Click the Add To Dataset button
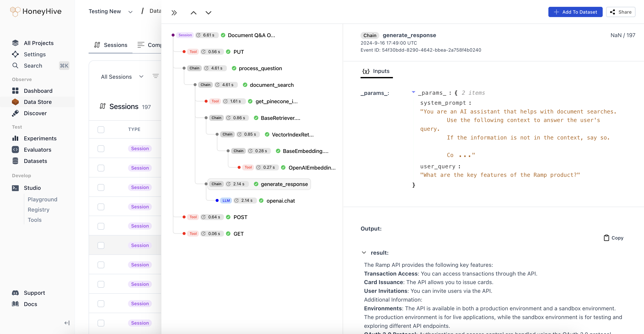The width and height of the screenshot is (644, 334). 575,12
